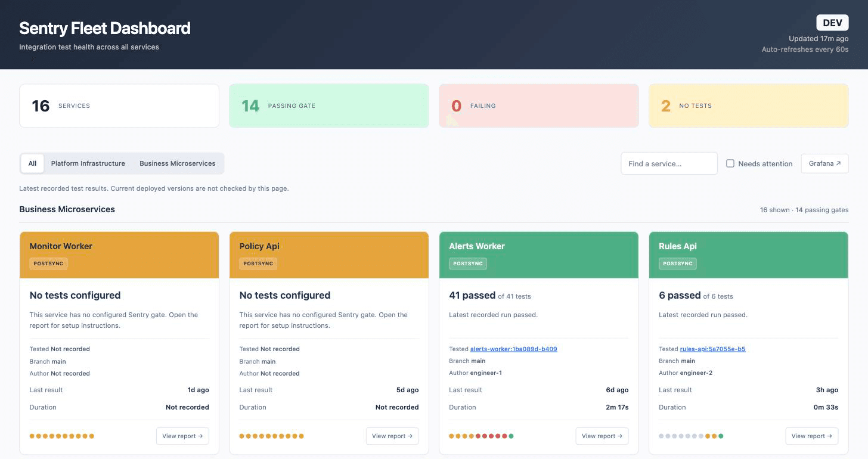Open the rules-api:5a7055e-b5 tested link
The image size is (868, 459).
[712, 349]
